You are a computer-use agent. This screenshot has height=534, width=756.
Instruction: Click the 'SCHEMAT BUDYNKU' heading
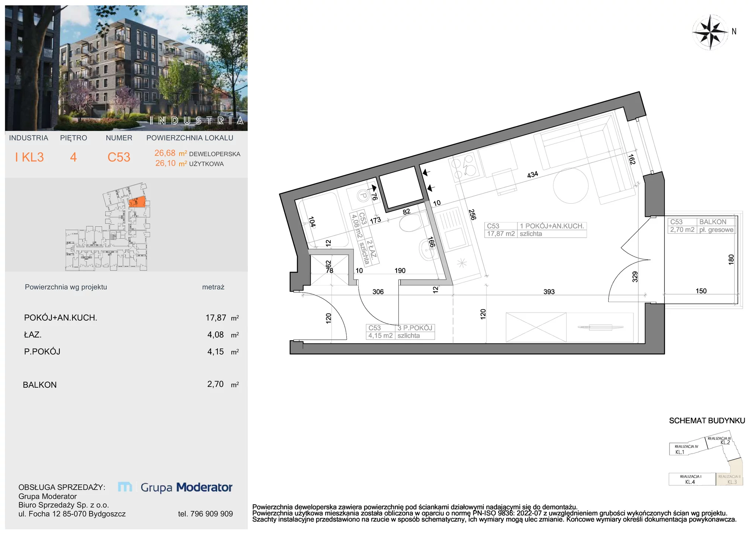[707, 421]
